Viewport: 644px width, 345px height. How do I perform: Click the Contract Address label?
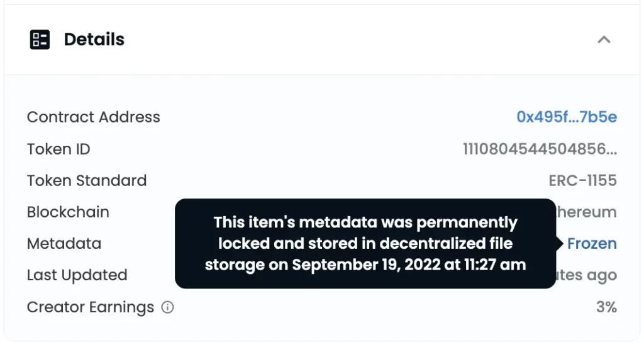[x=93, y=117]
